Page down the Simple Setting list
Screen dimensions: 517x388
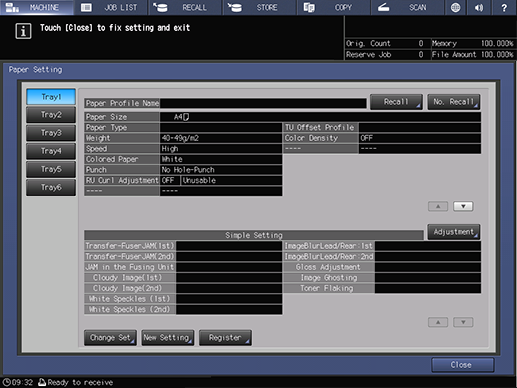coord(463,322)
